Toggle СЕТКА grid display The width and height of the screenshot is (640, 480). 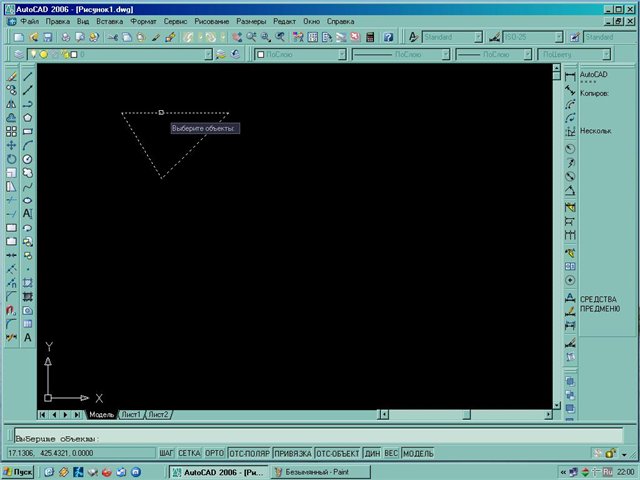click(x=190, y=454)
